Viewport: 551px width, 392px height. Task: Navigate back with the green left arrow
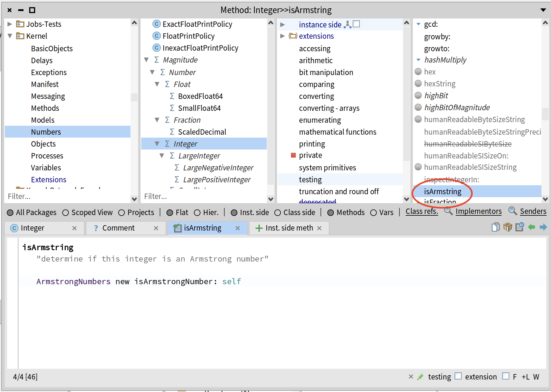click(531, 227)
